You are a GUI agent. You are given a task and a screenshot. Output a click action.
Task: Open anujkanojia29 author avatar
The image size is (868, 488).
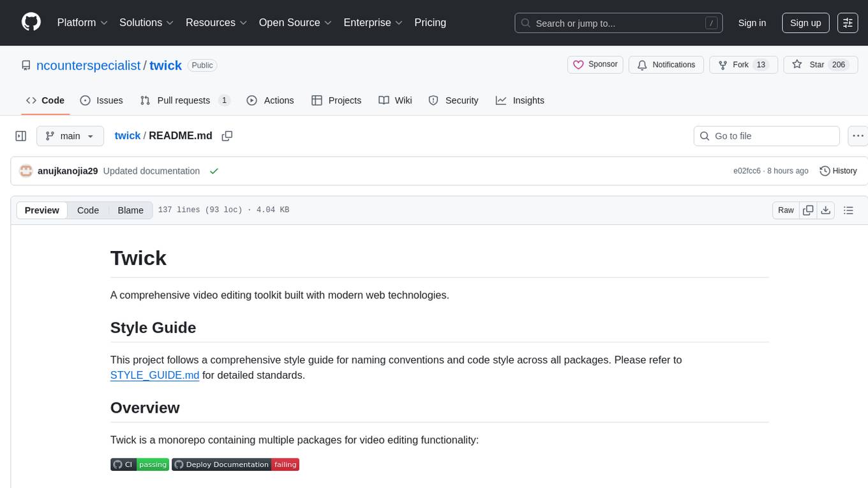click(26, 171)
